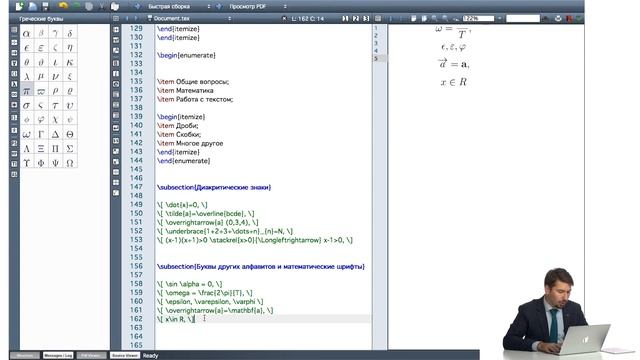Jump to bookmark 1
The height and width of the screenshot is (360, 640).
pyautogui.click(x=345, y=18)
